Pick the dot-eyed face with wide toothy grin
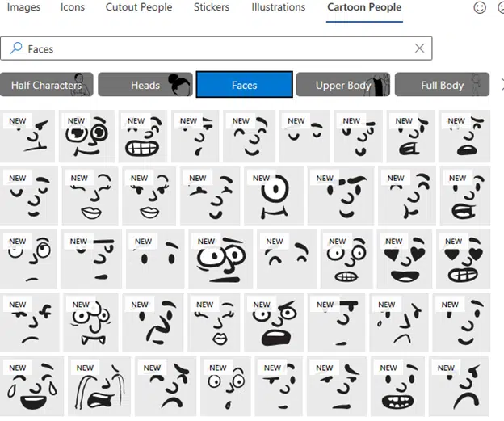Screen dimensions: 504x421 [397, 386]
